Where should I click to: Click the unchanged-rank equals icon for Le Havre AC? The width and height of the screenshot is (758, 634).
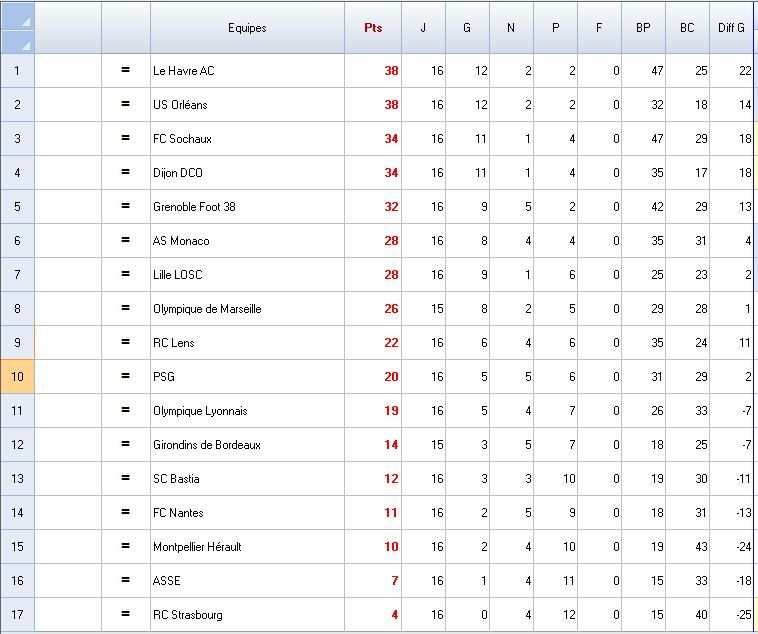click(x=126, y=71)
